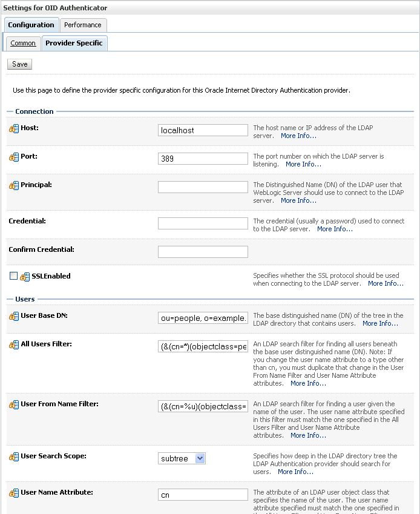Click the icon beside User Search Scope

coord(14,456)
